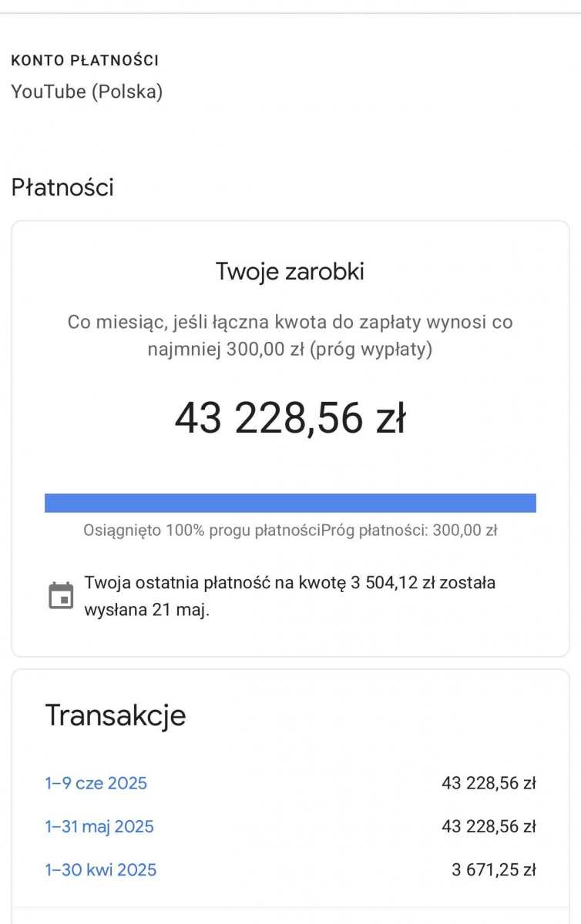
Task: Click the blue payment threshold progress bar
Action: coord(290,503)
